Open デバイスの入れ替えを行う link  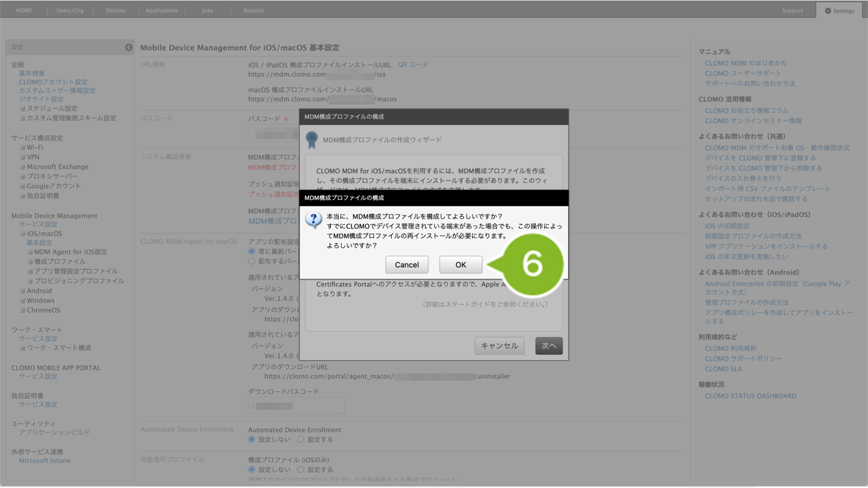(x=743, y=178)
